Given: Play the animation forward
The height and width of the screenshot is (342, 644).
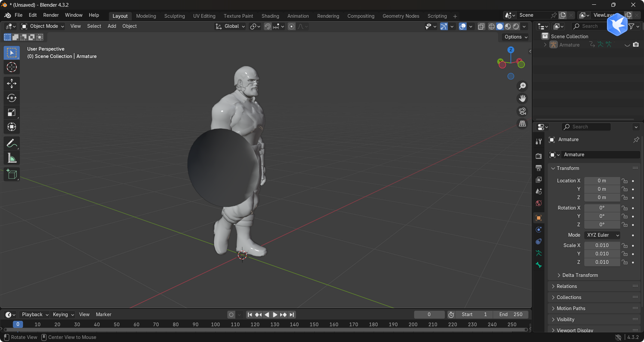Looking at the screenshot, I should 275,315.
